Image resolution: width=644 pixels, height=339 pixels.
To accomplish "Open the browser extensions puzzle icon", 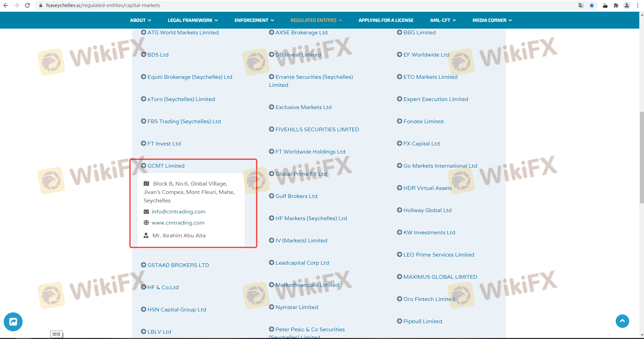I will click(x=616, y=5).
